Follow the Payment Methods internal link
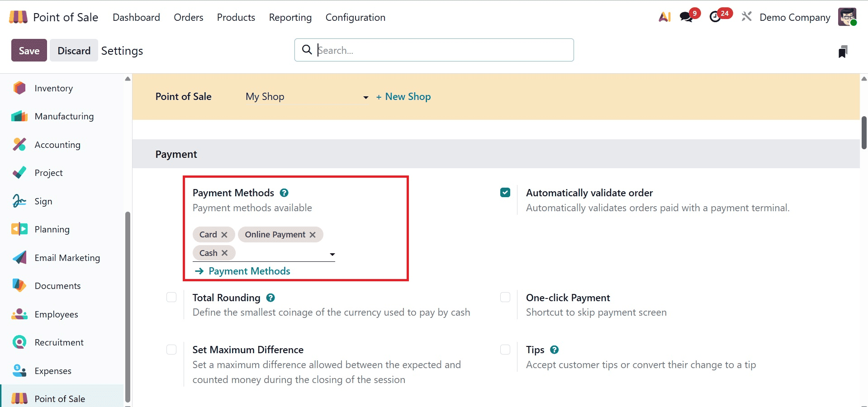Image resolution: width=868 pixels, height=407 pixels. point(249,271)
